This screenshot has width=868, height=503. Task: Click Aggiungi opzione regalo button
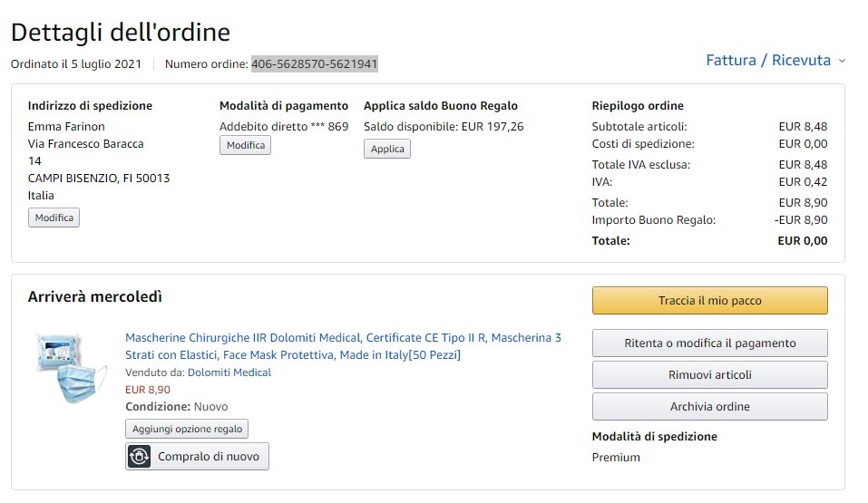click(186, 429)
